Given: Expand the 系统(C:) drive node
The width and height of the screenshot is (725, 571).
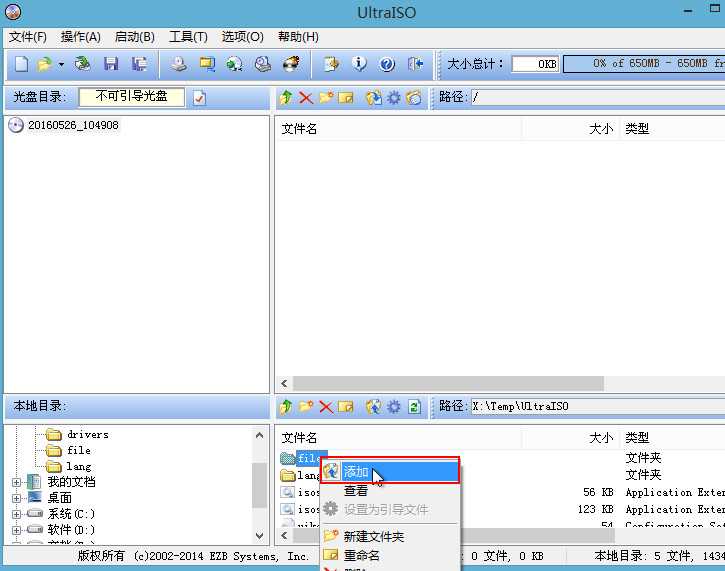Looking at the screenshot, I should pos(16,514).
